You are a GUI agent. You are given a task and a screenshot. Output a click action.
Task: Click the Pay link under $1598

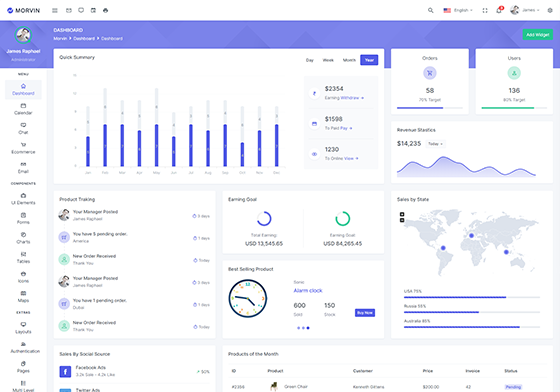coord(346,128)
